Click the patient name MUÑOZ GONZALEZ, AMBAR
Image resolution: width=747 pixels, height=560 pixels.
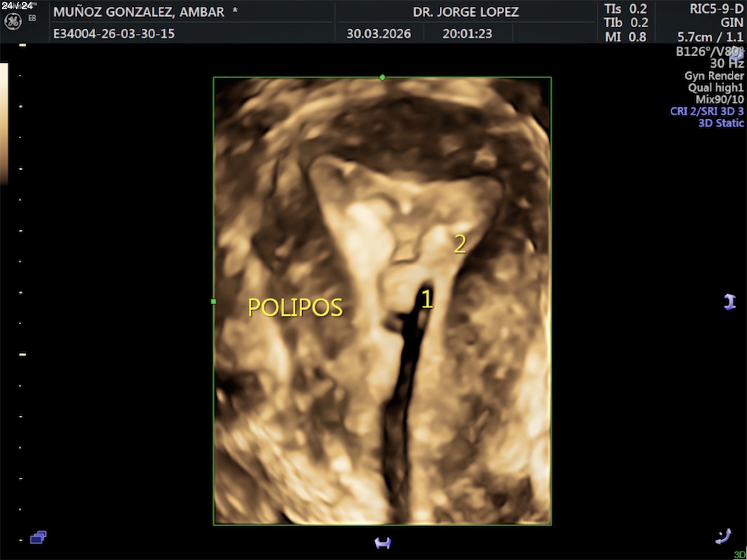click(139, 12)
